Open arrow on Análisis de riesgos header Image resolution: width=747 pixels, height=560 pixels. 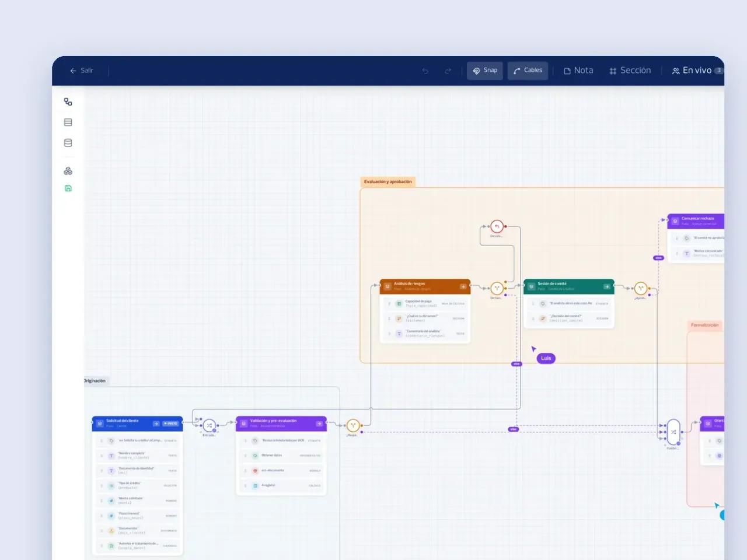pos(463,286)
